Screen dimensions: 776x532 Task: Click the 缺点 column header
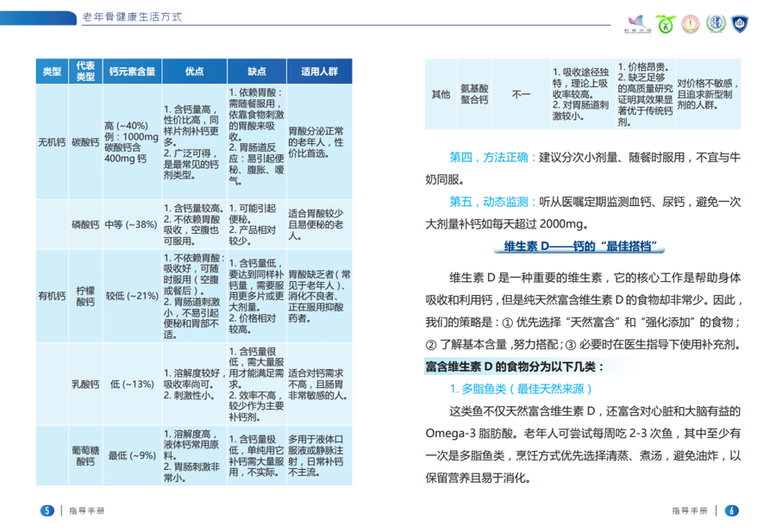pos(257,72)
